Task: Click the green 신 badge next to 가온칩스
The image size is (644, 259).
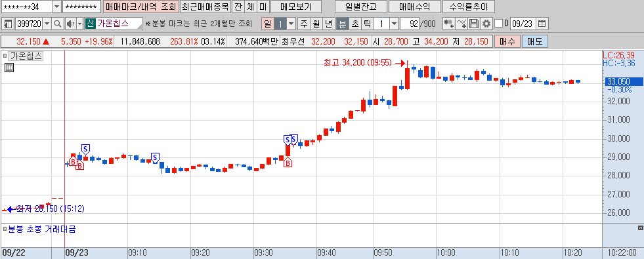Action: point(90,24)
